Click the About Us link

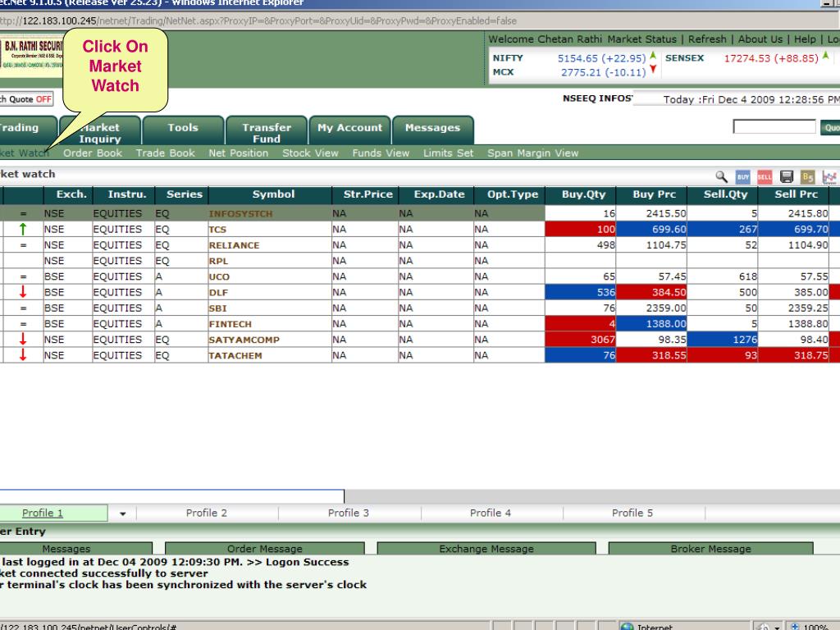click(x=760, y=39)
